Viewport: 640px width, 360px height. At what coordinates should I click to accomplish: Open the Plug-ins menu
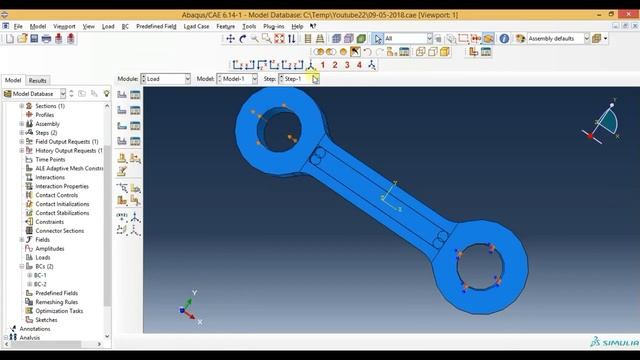[x=273, y=26]
